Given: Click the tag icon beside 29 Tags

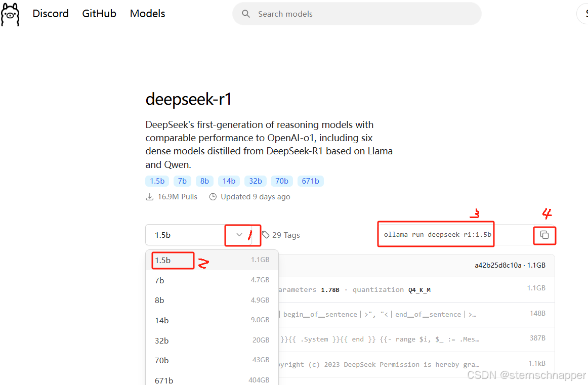Looking at the screenshot, I should [266, 235].
